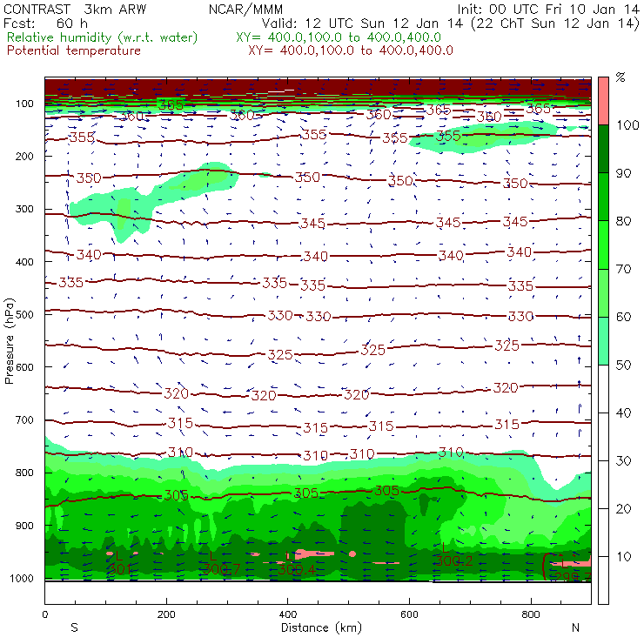Click the 100 label beside the colorbar
This screenshot has width=644, height=644.
pos(627,125)
